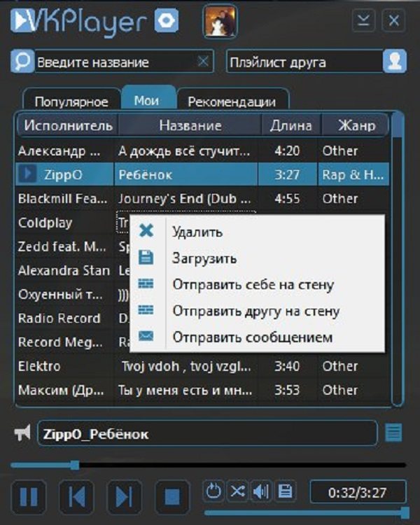Image resolution: width=420 pixels, height=525 pixels.
Task: Switch to the Мои tab
Action: pyautogui.click(x=148, y=99)
